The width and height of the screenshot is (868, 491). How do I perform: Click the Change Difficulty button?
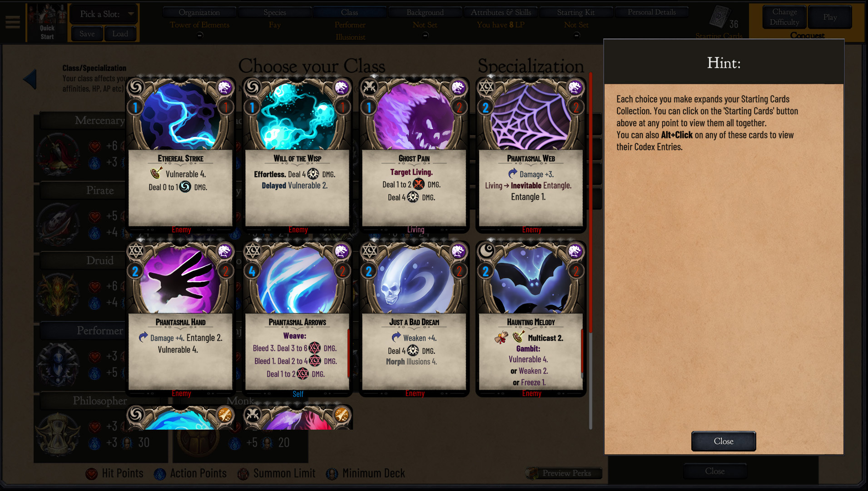[784, 17]
